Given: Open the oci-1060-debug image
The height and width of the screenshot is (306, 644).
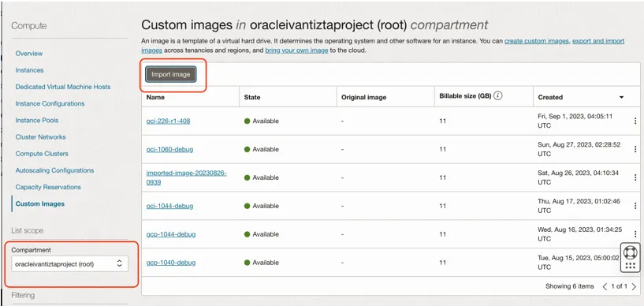Looking at the screenshot, I should [169, 149].
